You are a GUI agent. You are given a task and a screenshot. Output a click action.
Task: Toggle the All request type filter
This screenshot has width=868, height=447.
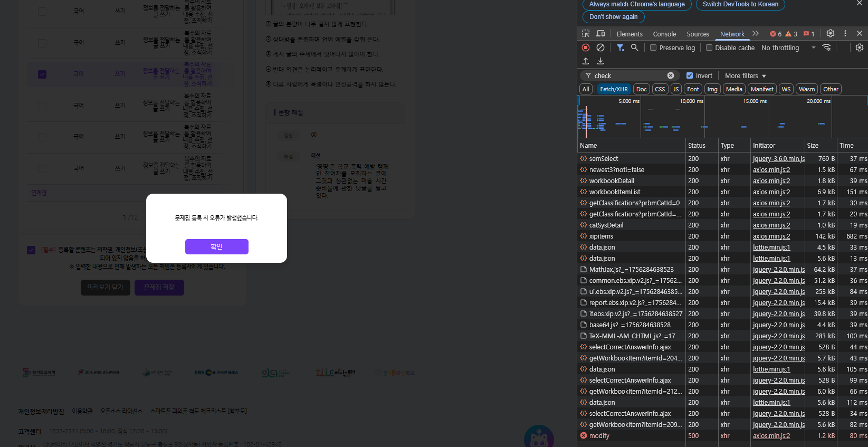point(586,89)
